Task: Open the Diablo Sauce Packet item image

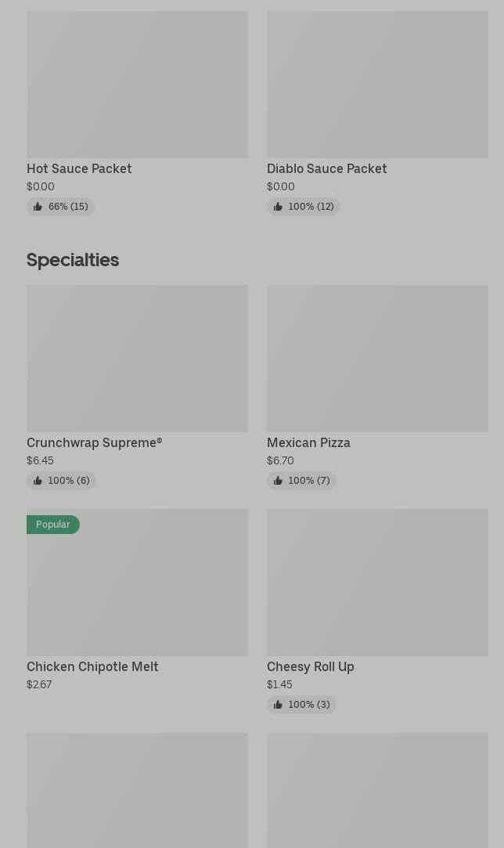Action: coord(377,84)
